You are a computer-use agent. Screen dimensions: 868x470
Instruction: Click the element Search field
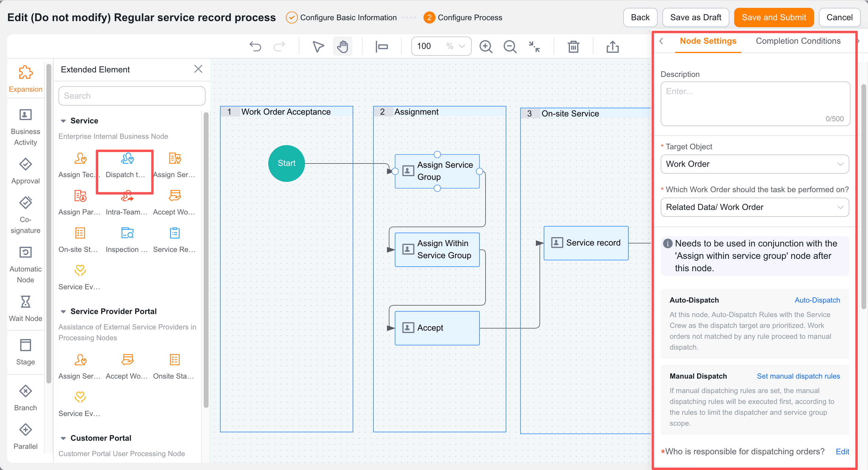(x=132, y=96)
